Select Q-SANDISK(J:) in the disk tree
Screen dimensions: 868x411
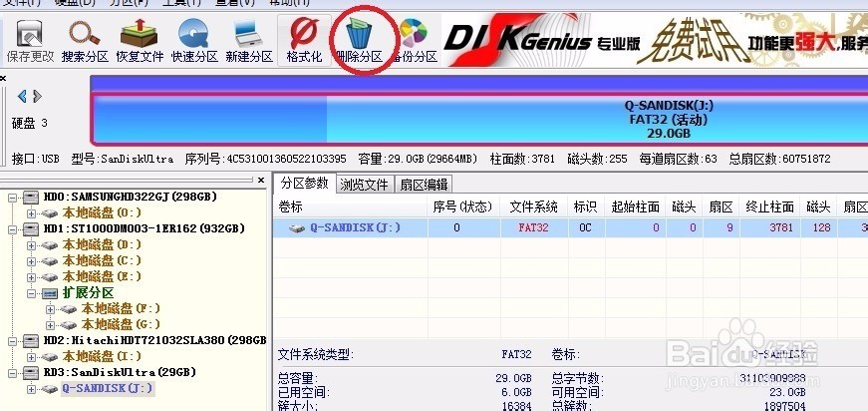107,389
